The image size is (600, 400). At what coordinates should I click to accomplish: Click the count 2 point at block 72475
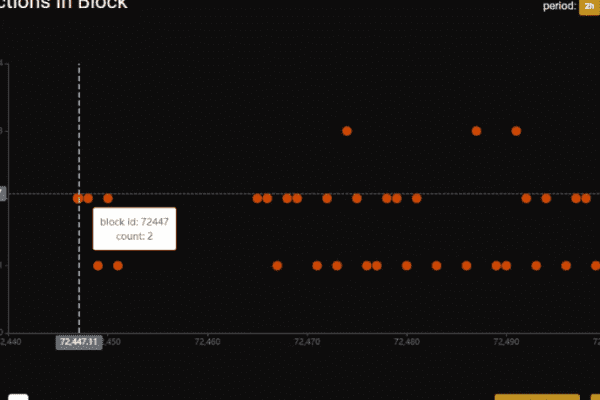point(357,198)
